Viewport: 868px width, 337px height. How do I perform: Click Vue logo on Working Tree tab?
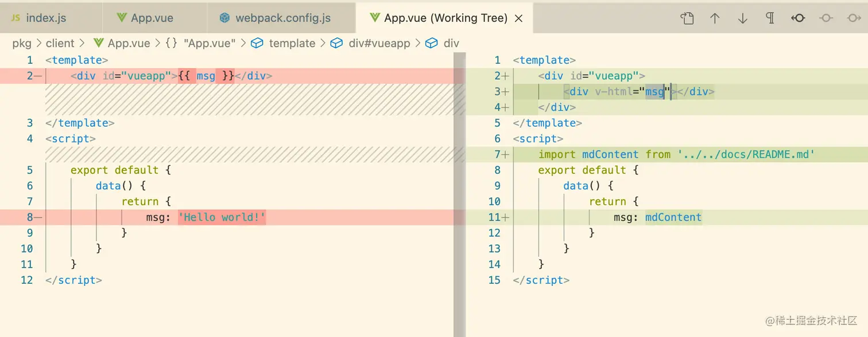375,18
